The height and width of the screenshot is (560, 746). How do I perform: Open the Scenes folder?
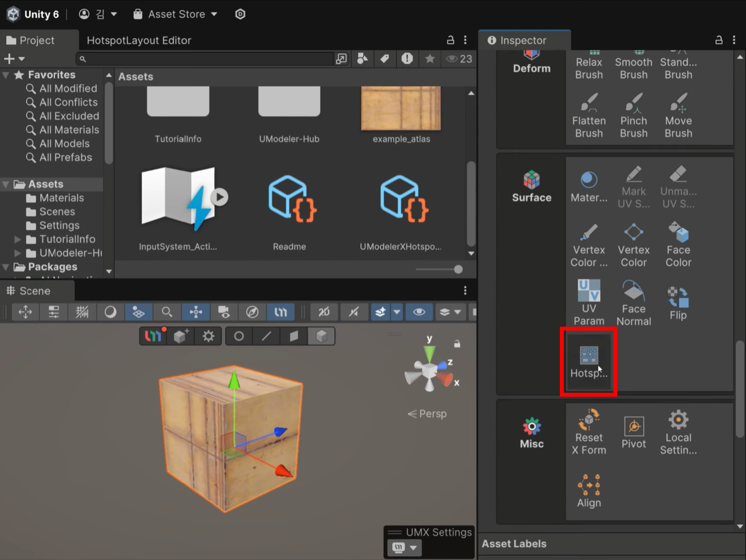click(x=51, y=212)
